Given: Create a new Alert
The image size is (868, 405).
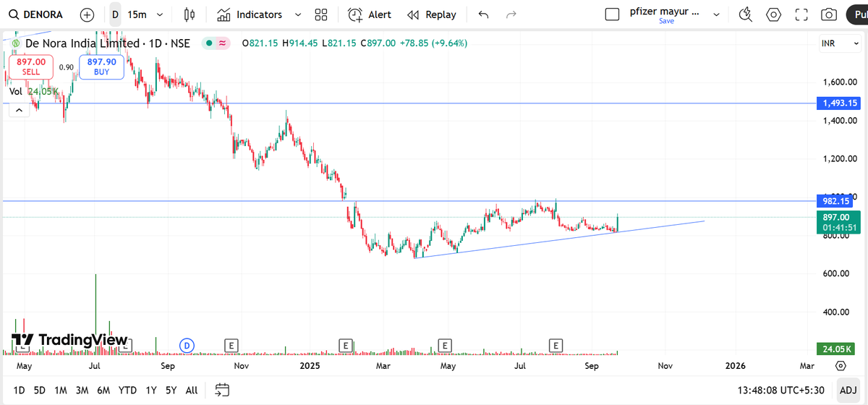Looking at the screenshot, I should [x=370, y=14].
